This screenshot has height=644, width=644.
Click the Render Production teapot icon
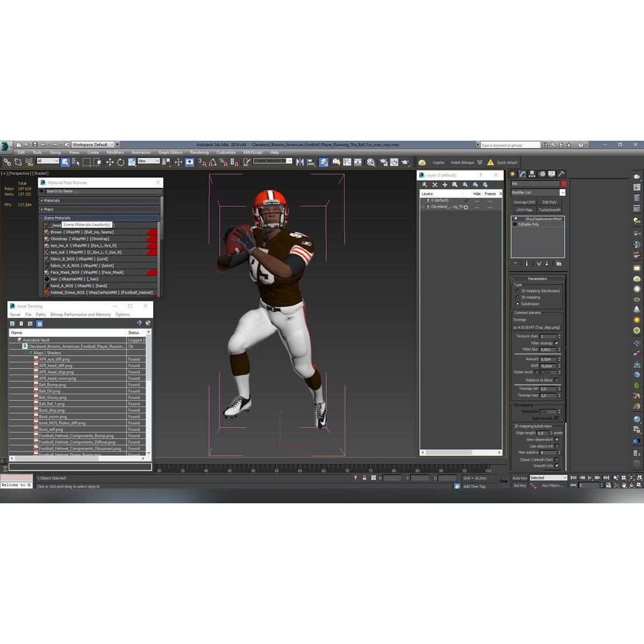(405, 162)
